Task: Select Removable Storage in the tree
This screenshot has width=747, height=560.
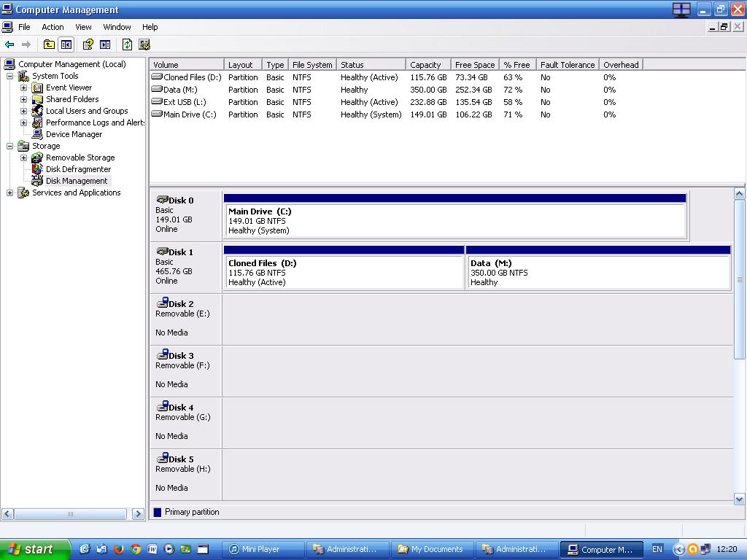Action: tap(80, 157)
